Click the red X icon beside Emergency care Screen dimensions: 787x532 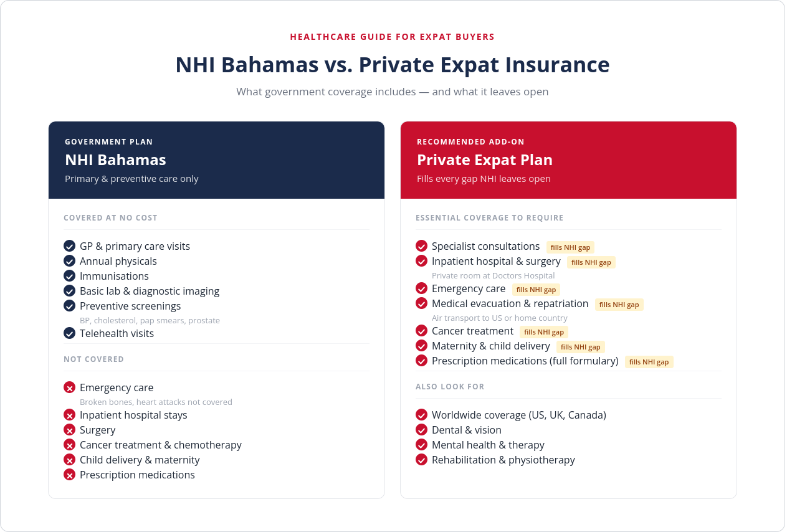tap(69, 387)
